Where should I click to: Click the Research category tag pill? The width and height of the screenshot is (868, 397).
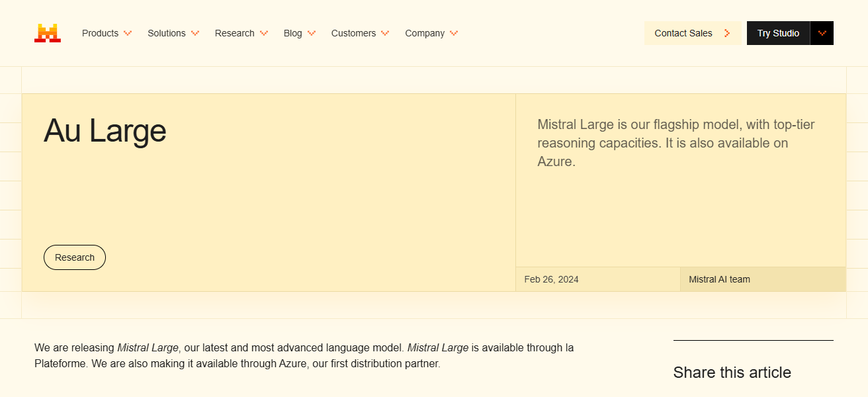[75, 257]
